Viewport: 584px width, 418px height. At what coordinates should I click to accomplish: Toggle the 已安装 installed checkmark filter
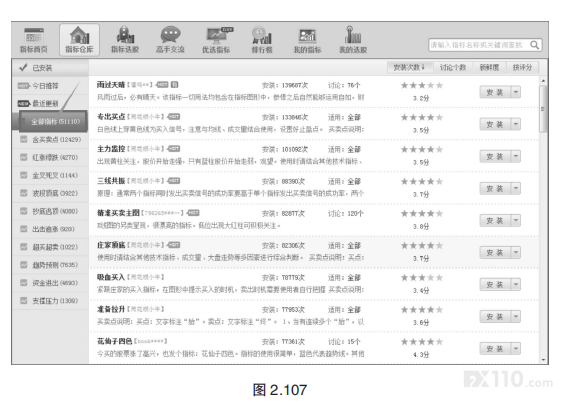[x=23, y=67]
